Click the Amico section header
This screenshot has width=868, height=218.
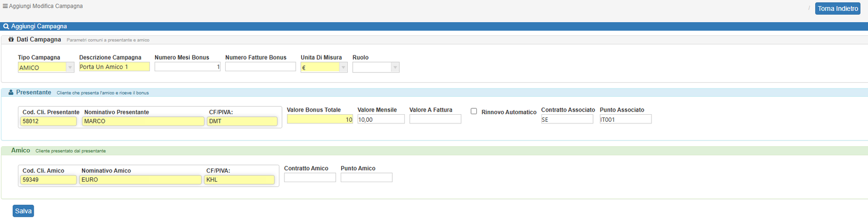coord(21,151)
